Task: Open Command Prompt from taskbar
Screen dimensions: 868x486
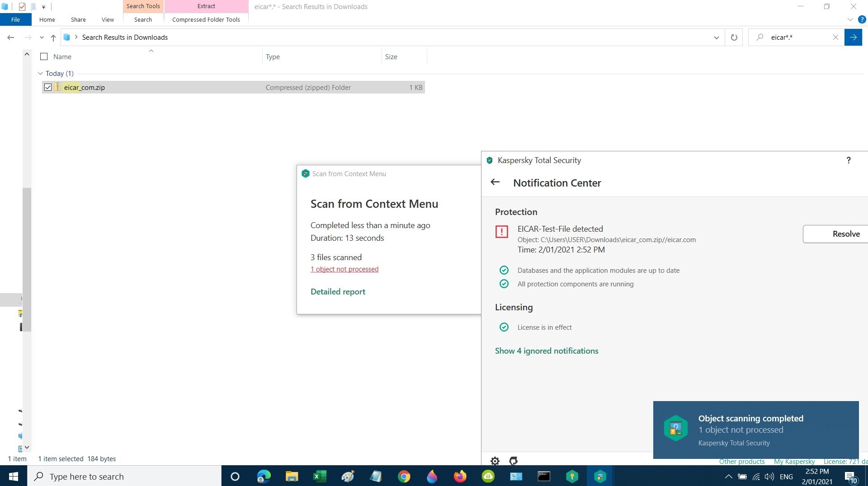Action: 544,476
